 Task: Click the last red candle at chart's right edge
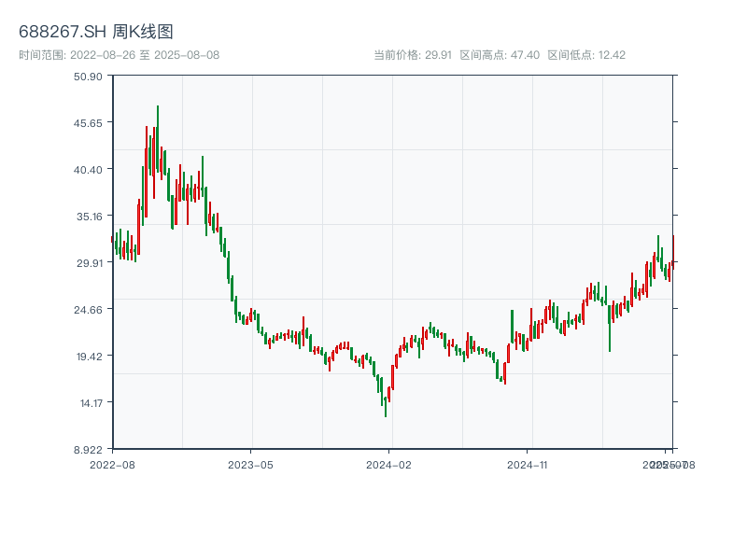[673, 252]
